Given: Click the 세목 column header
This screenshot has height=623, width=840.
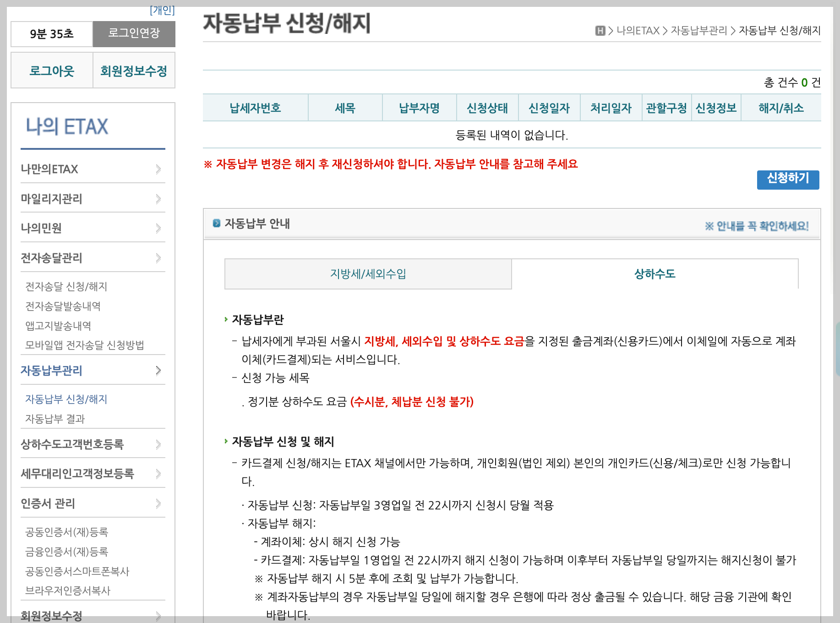Looking at the screenshot, I should pyautogui.click(x=345, y=108).
